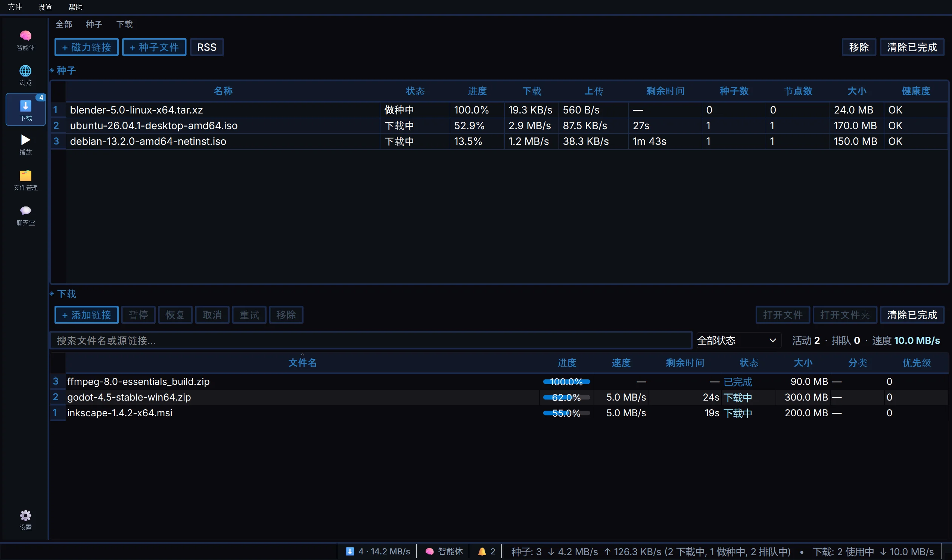Image resolution: width=952 pixels, height=560 pixels.
Task: Click the 打开文件 button
Action: (783, 315)
